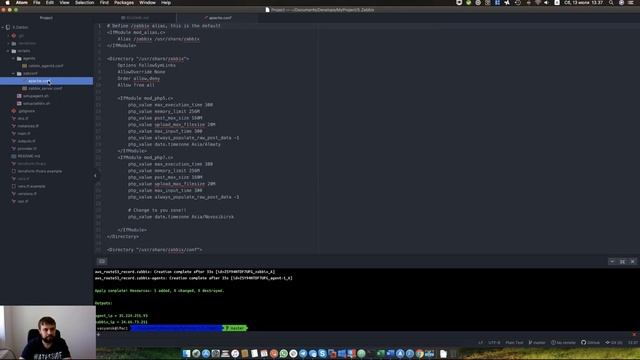Click inside the apache.conf editor text
Screen dimensions: 640x360
(367, 139)
